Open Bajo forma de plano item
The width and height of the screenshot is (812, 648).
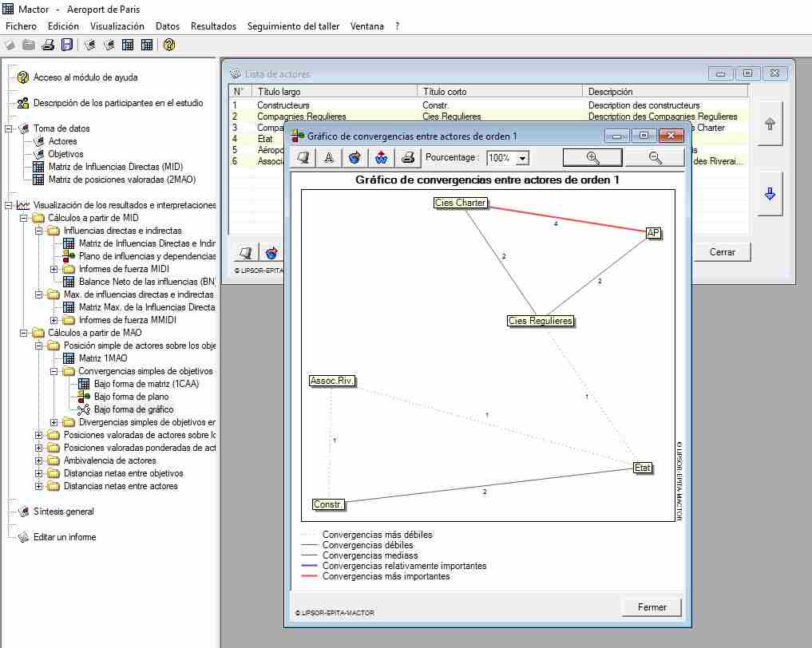131,397
